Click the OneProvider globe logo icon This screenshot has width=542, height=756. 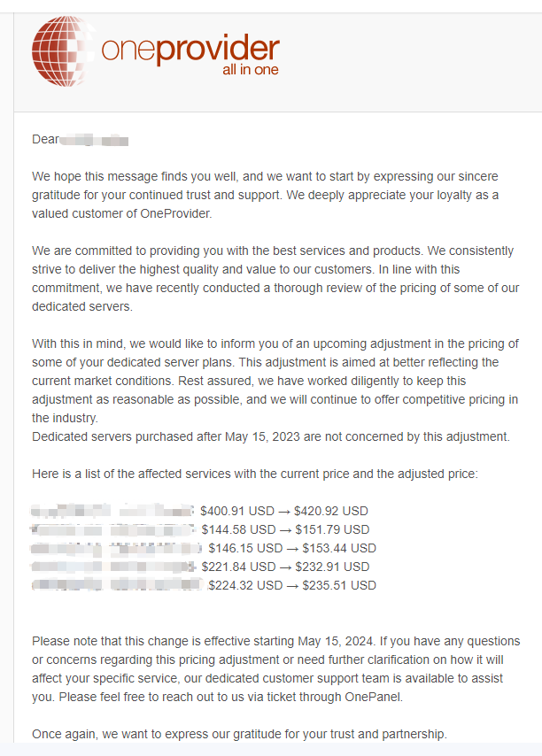click(x=62, y=50)
